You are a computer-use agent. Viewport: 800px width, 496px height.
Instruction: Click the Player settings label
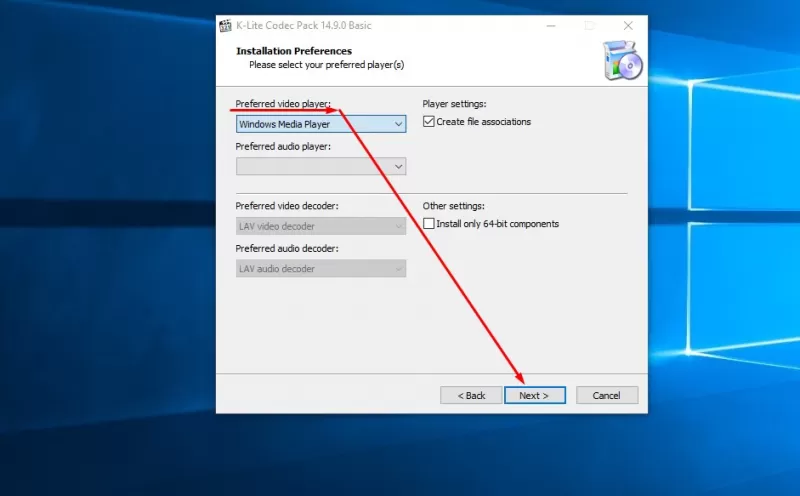454,104
